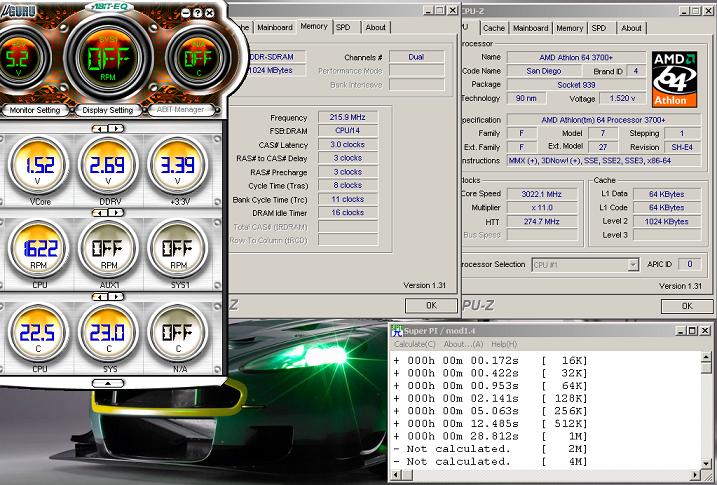Click the OFF C dial at the top of uGuru

[198, 59]
